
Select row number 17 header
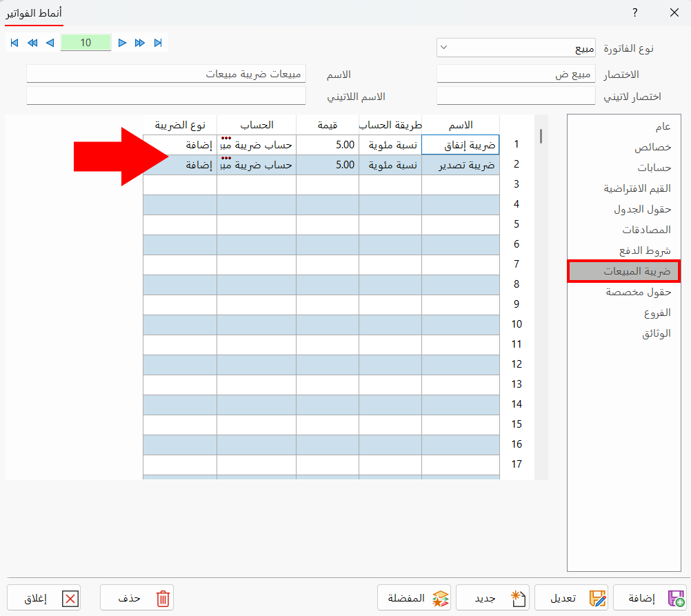point(517,464)
